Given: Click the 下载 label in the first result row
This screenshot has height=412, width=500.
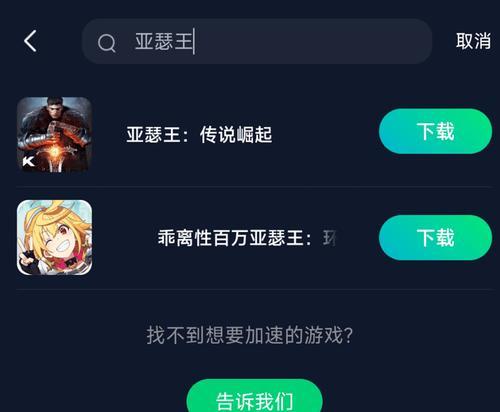Looking at the screenshot, I should tap(435, 131).
